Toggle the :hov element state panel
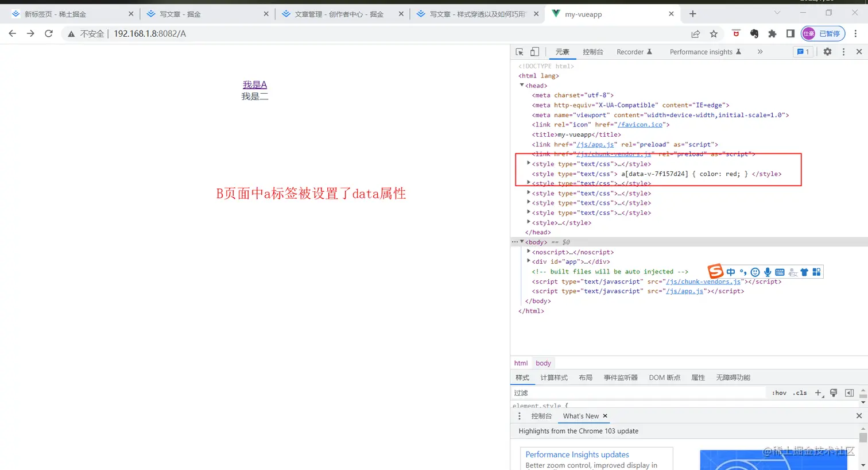868x470 pixels. coord(779,393)
